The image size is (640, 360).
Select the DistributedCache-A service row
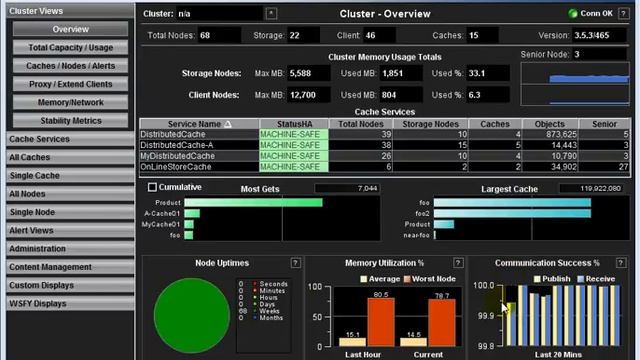click(384, 145)
